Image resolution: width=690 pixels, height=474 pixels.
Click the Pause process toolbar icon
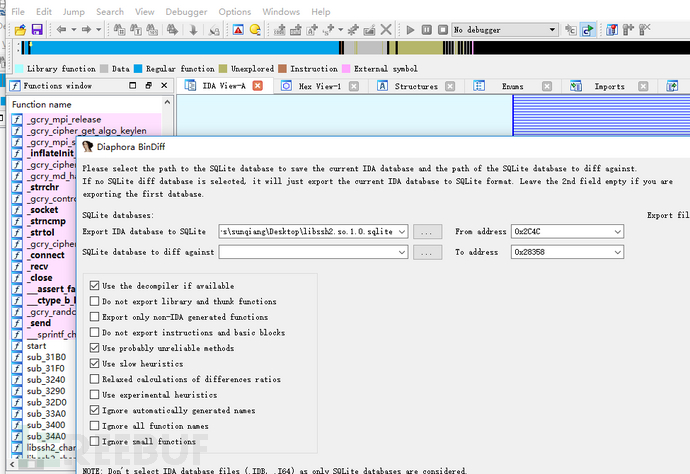[425, 30]
